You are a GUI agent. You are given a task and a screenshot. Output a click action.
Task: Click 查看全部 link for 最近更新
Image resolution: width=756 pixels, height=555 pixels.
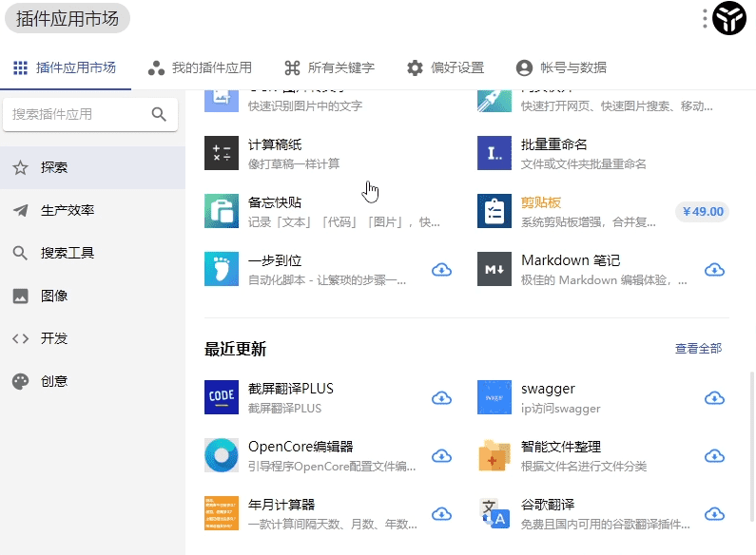click(x=698, y=349)
